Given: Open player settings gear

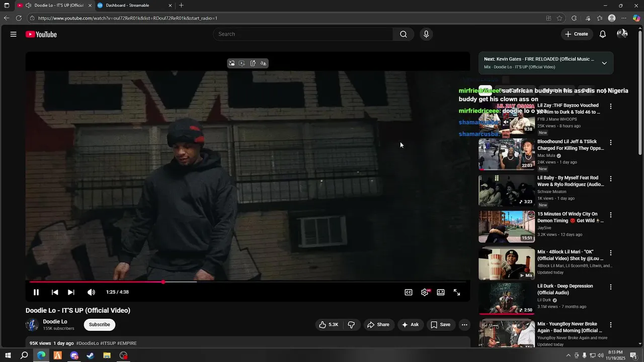Looking at the screenshot, I should [425, 292].
